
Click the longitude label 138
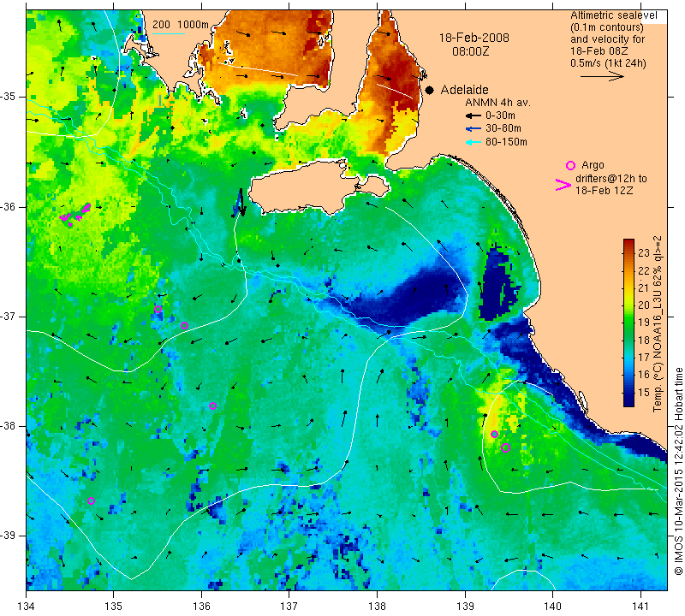click(x=377, y=606)
